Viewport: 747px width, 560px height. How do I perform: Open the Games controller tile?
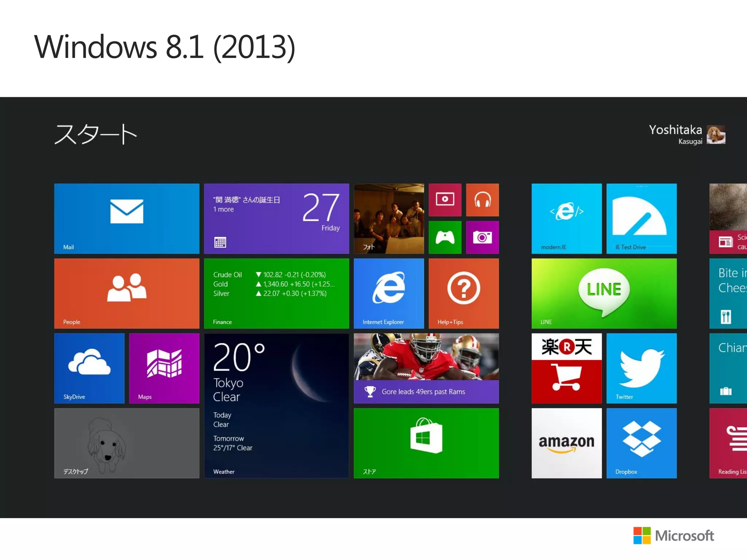(445, 237)
